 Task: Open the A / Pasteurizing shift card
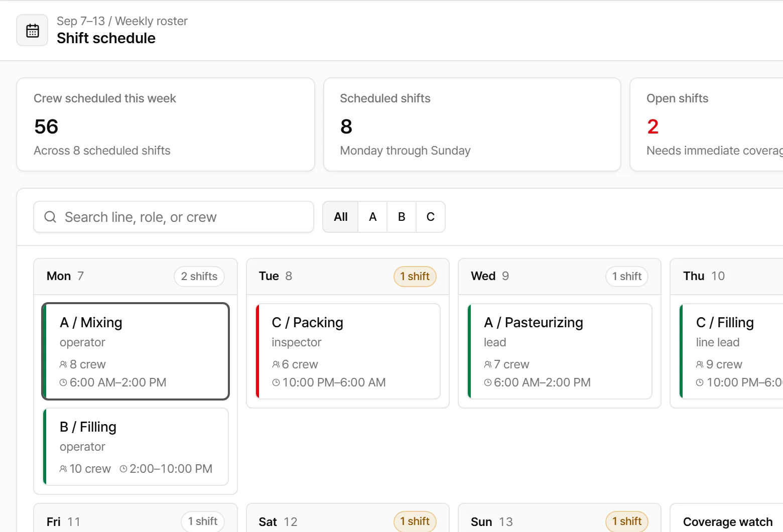coord(560,351)
